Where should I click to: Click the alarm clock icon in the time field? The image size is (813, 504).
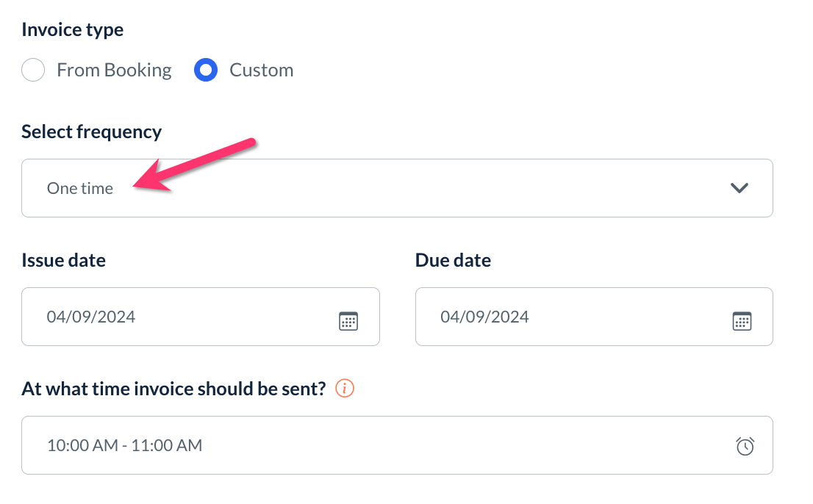(745, 446)
